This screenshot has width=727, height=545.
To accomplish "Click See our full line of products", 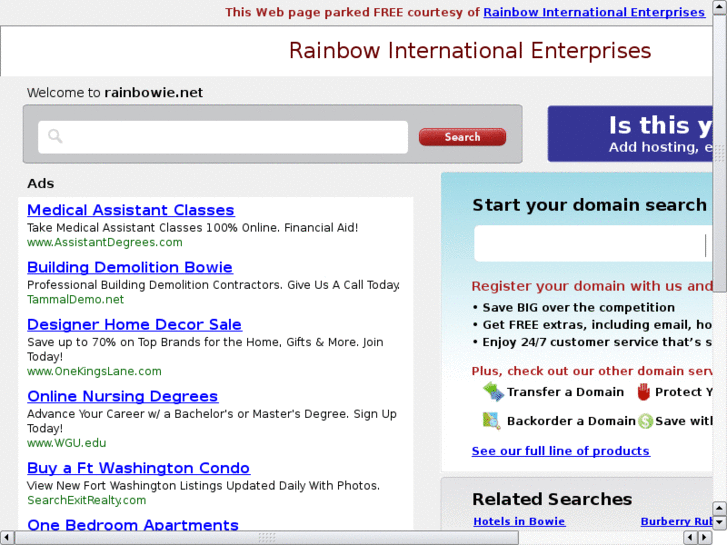I will pyautogui.click(x=561, y=451).
